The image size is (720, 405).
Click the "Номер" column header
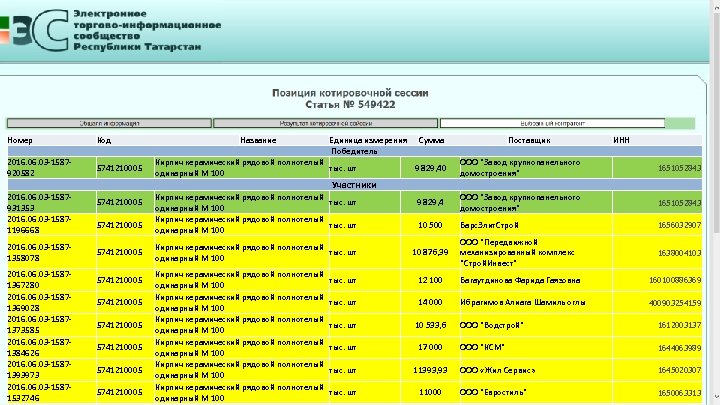tap(20, 140)
